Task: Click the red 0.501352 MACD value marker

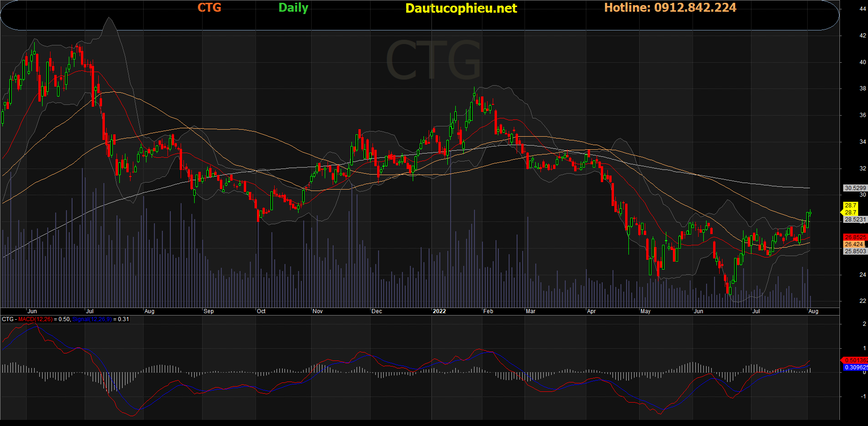Action: pos(856,360)
